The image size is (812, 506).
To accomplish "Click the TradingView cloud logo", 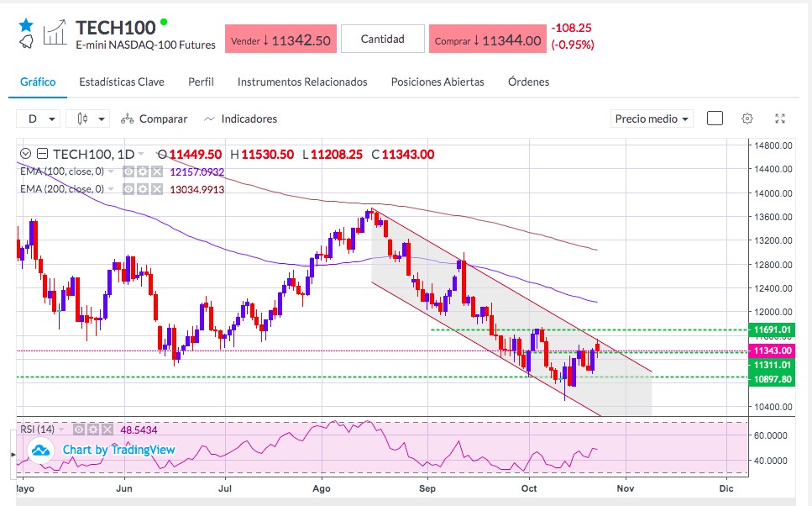I will (40, 450).
